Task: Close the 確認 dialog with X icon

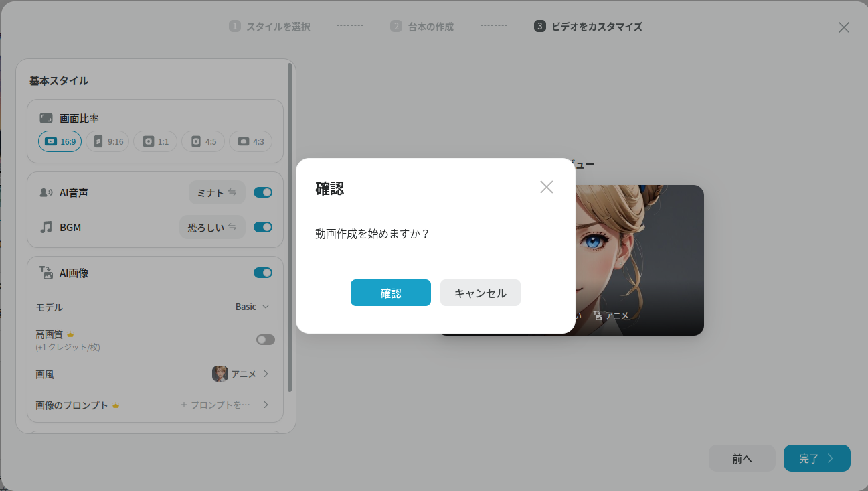Action: click(547, 187)
